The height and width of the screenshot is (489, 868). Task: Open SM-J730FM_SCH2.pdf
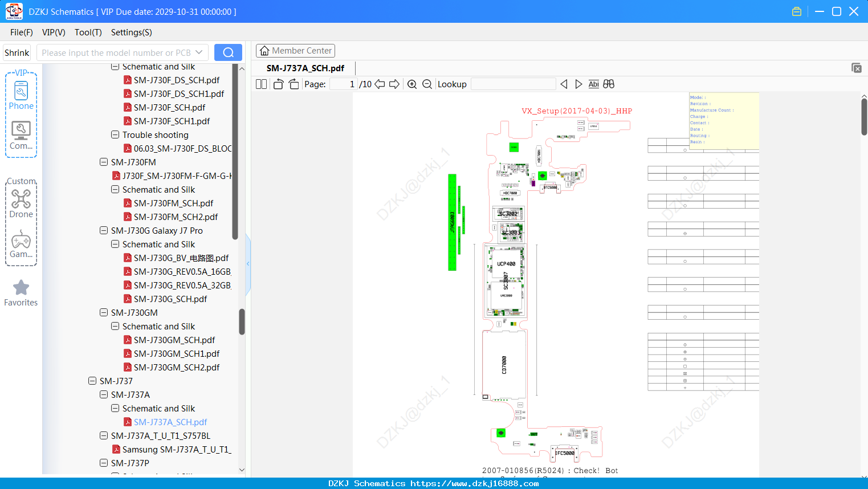tap(176, 217)
